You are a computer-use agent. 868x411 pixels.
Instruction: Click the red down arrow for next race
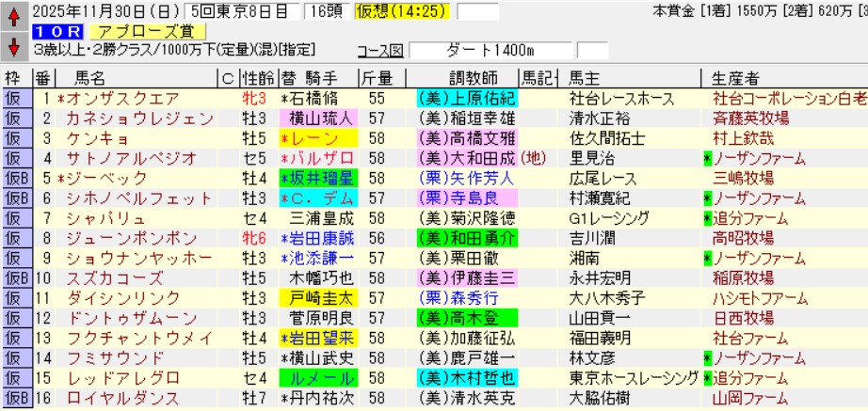13,46
